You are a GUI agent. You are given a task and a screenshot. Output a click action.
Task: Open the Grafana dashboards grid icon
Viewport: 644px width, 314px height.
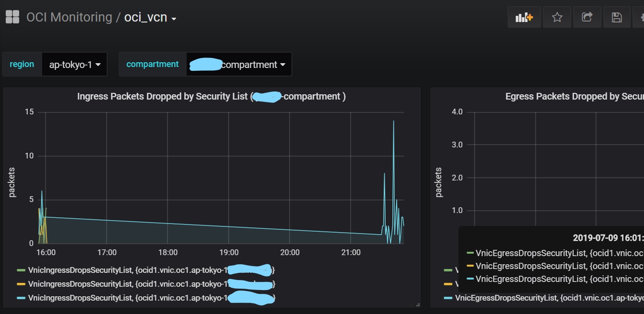point(12,17)
